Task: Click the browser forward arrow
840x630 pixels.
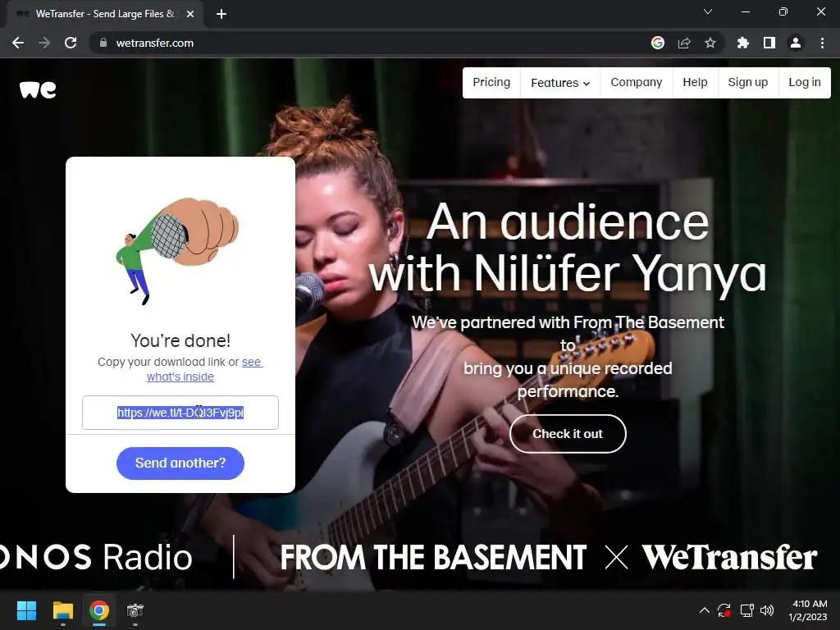Action: [x=44, y=43]
